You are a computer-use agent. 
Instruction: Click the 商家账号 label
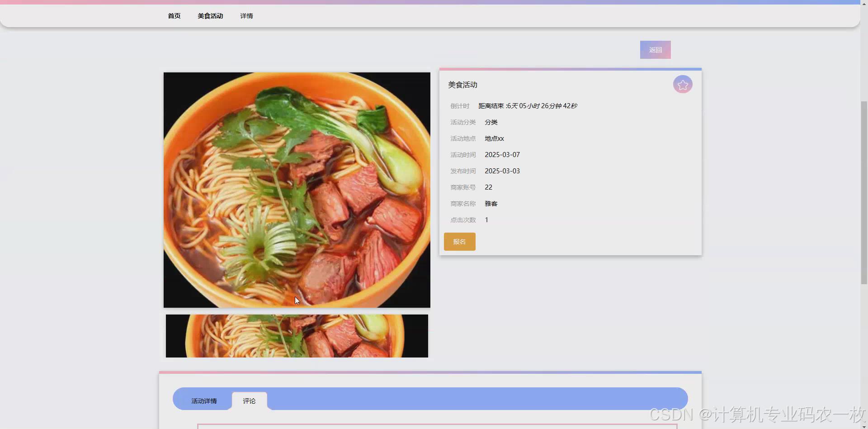[463, 187]
